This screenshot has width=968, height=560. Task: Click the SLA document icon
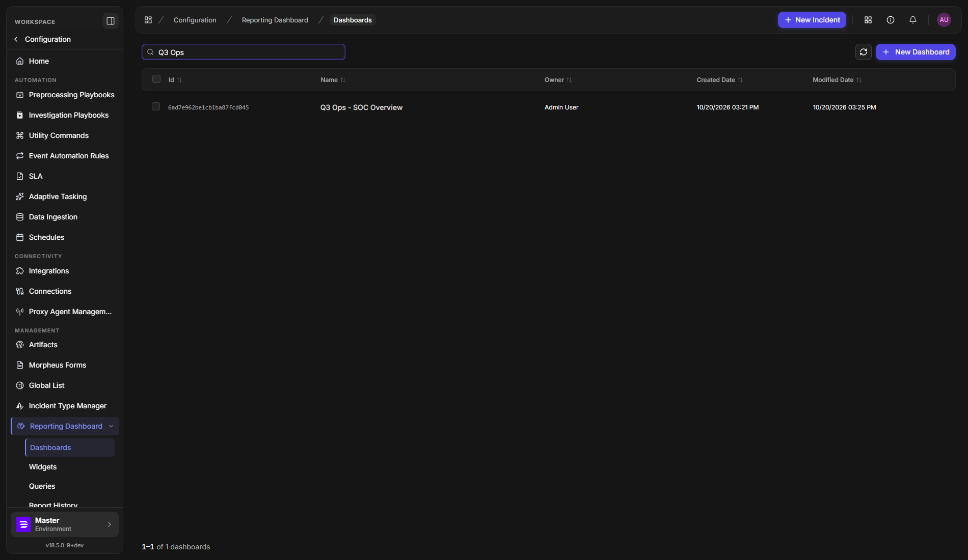pos(20,176)
